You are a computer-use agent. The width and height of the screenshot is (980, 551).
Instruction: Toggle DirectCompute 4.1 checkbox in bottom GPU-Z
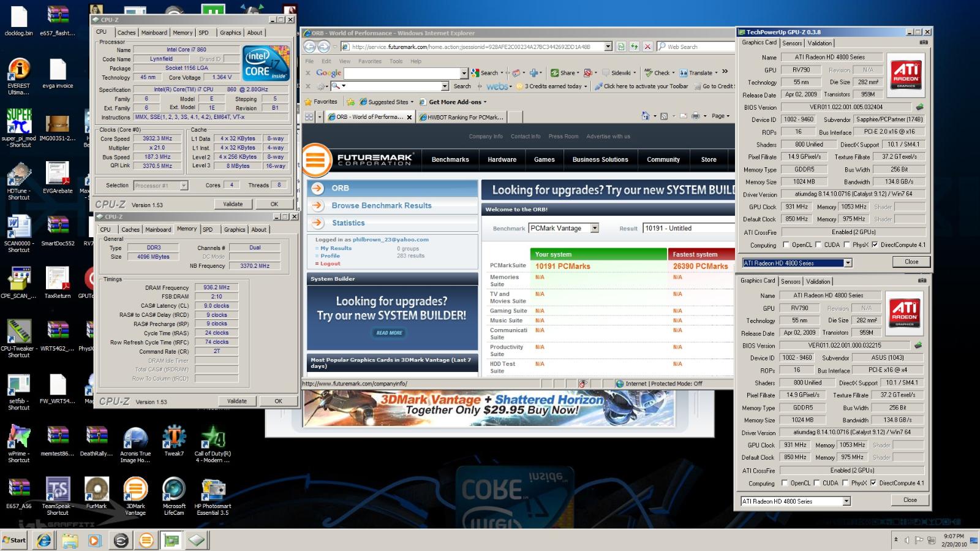873,483
